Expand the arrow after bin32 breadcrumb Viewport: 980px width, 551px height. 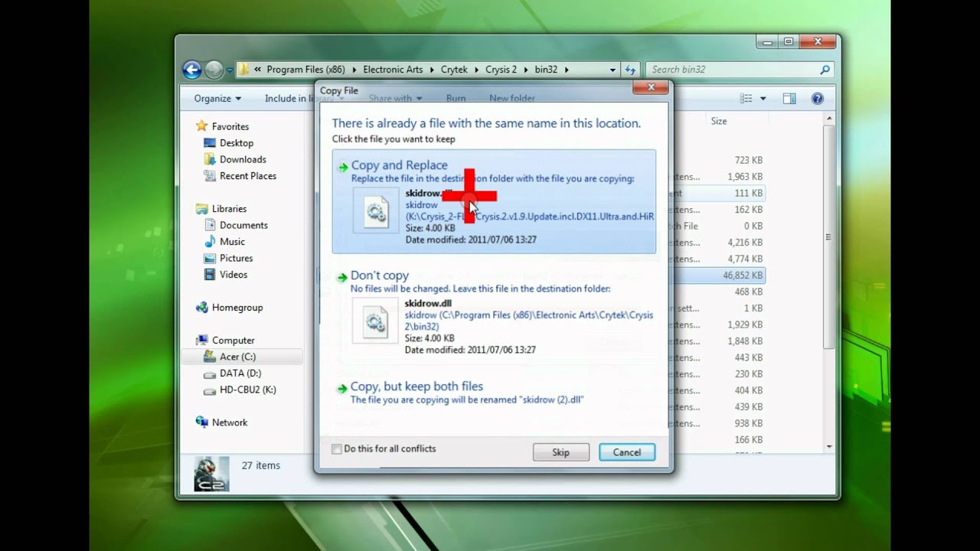pyautogui.click(x=567, y=70)
